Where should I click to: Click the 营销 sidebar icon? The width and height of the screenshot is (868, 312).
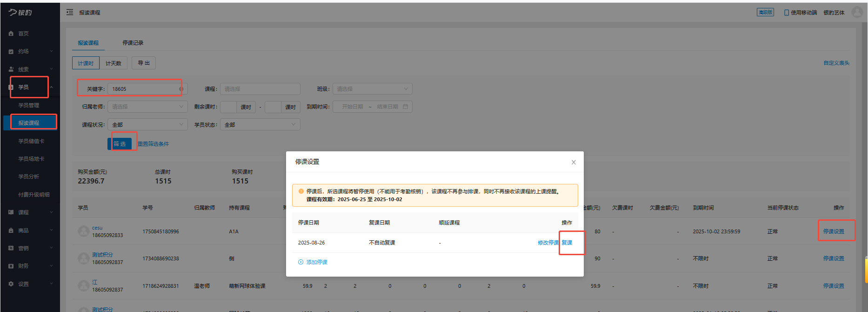(x=11, y=248)
